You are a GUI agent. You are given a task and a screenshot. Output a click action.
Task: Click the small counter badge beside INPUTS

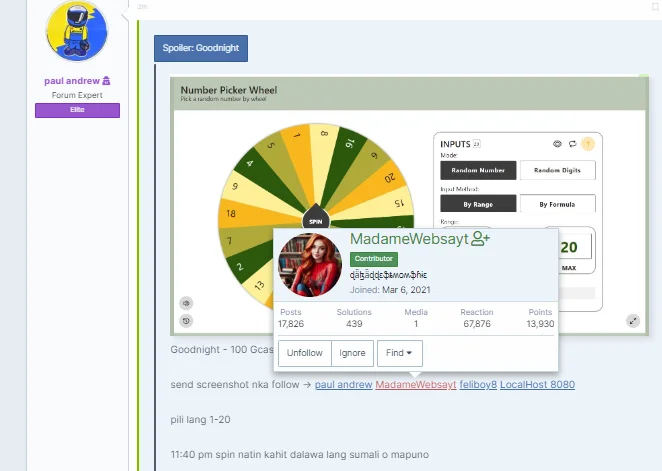477,144
